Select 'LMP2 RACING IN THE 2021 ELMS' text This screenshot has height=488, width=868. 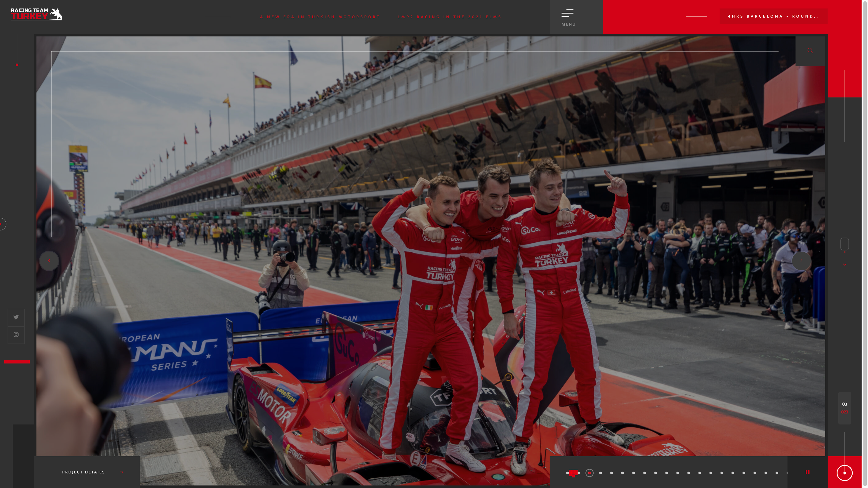pyautogui.click(x=449, y=17)
